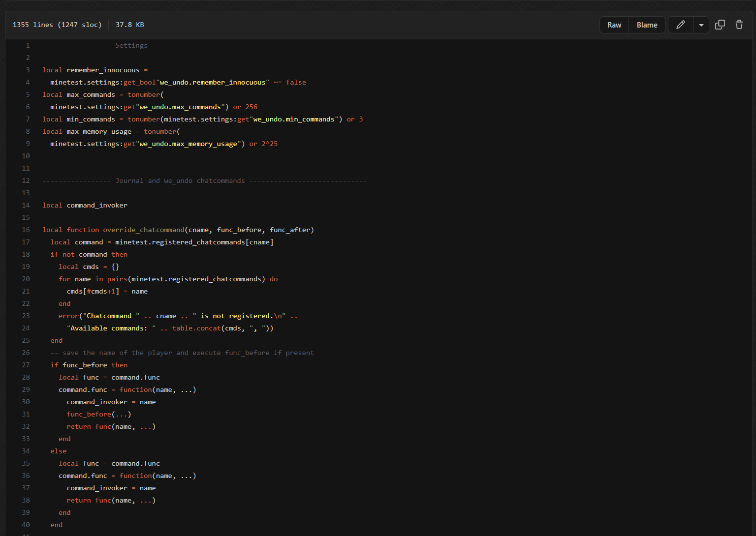756x536 pixels.
Task: Click the max_memory_usage variable on line 8
Action: tap(99, 131)
